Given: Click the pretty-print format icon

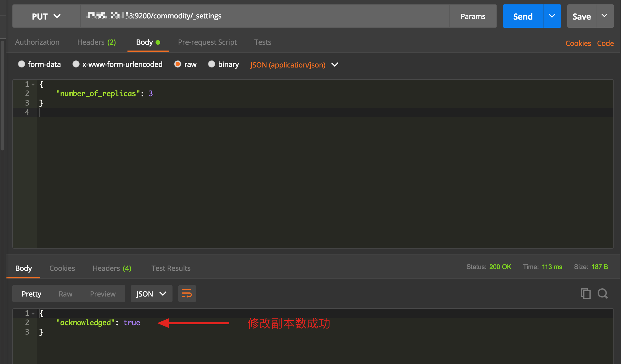Looking at the screenshot, I should click(187, 293).
